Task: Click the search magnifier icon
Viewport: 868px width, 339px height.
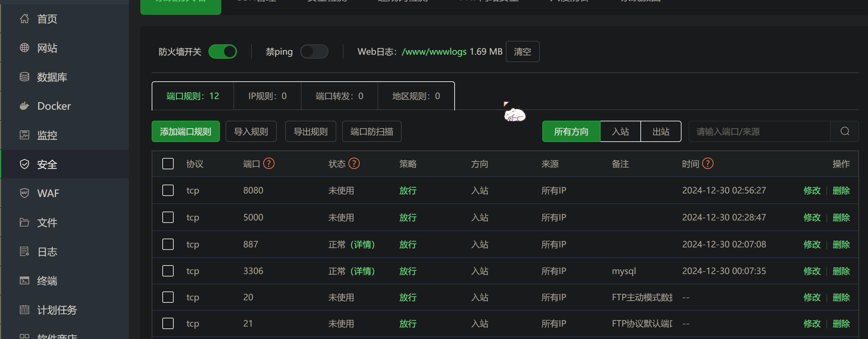Action: tap(845, 131)
